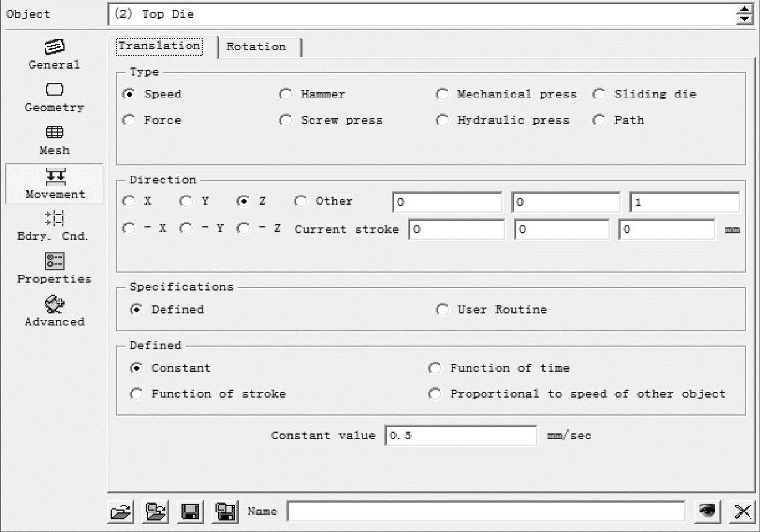
Task: Click the Name text field
Action: pyautogui.click(x=485, y=511)
